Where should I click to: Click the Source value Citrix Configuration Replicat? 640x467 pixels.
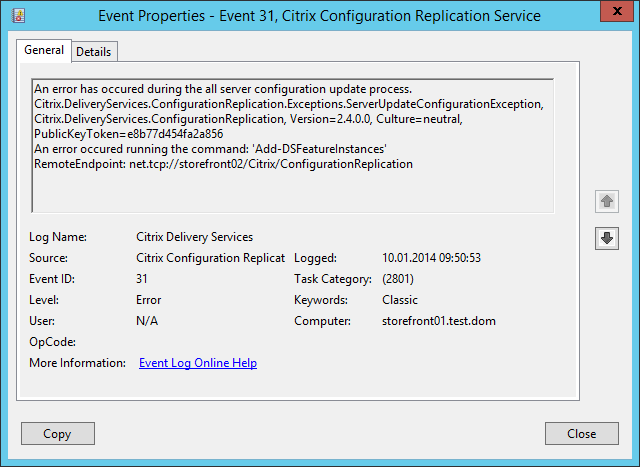pyautogui.click(x=210, y=258)
